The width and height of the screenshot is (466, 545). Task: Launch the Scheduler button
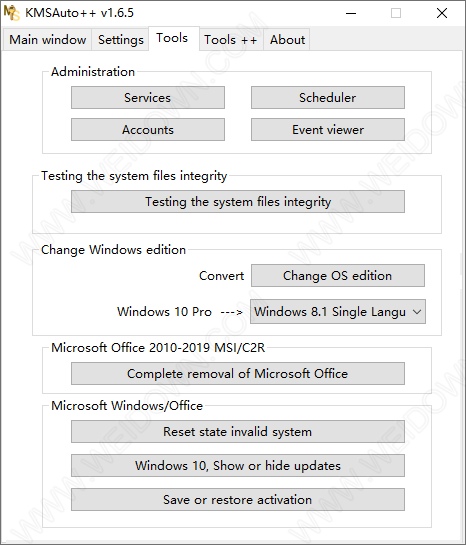(328, 98)
